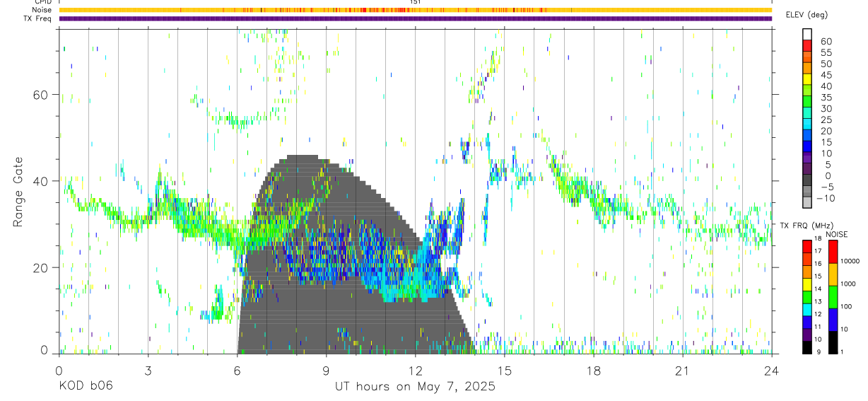
Task: Click the orange 1000–10000 NOISE colorbar segment
Action: (833, 274)
